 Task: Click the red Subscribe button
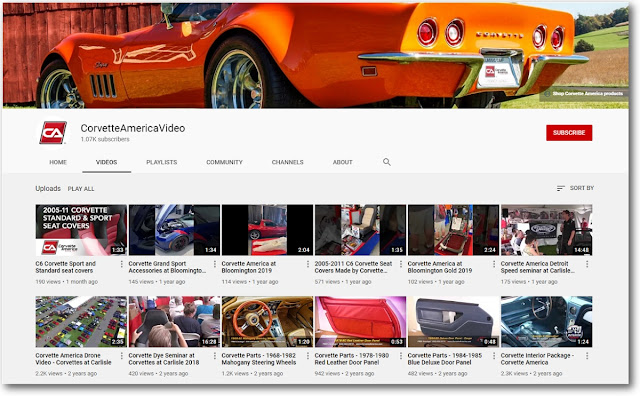569,133
